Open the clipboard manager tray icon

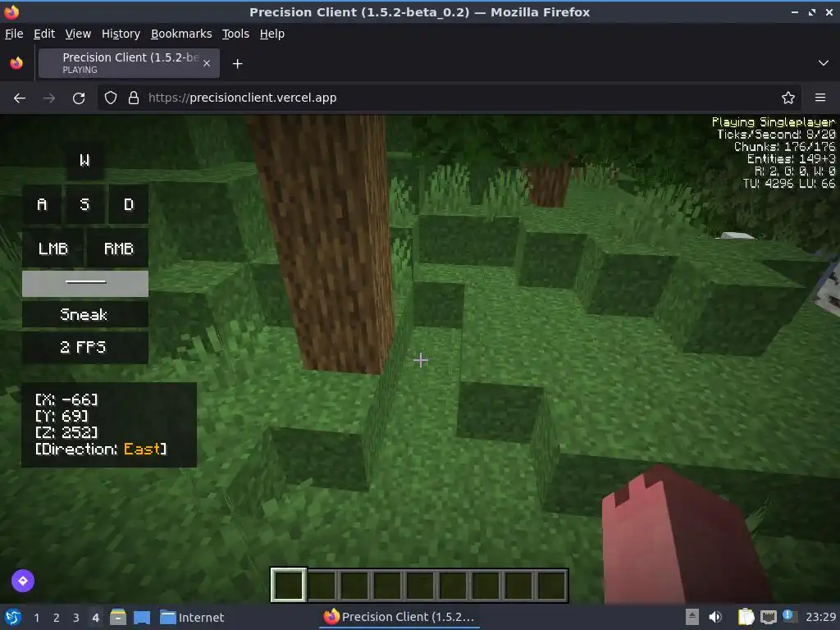(746, 617)
